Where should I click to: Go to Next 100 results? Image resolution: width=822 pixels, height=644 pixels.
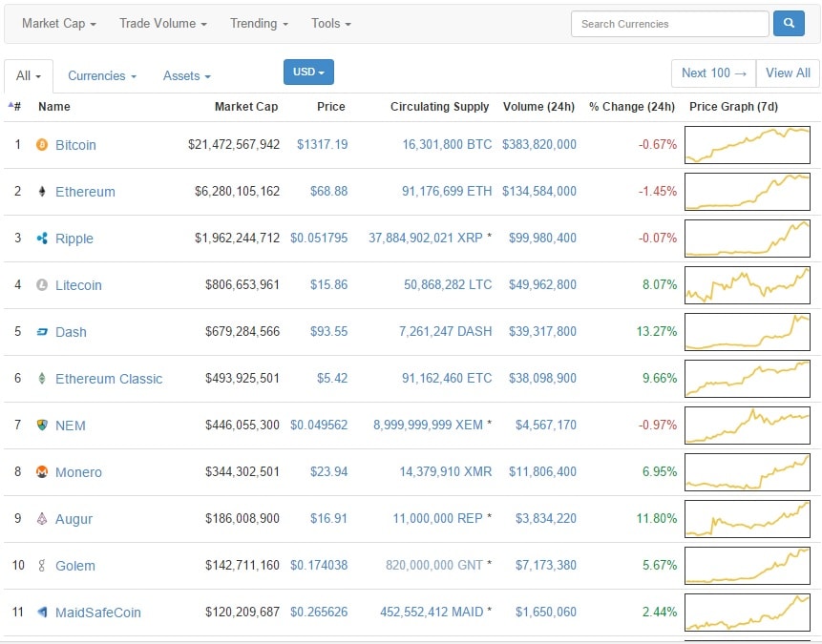tap(712, 73)
